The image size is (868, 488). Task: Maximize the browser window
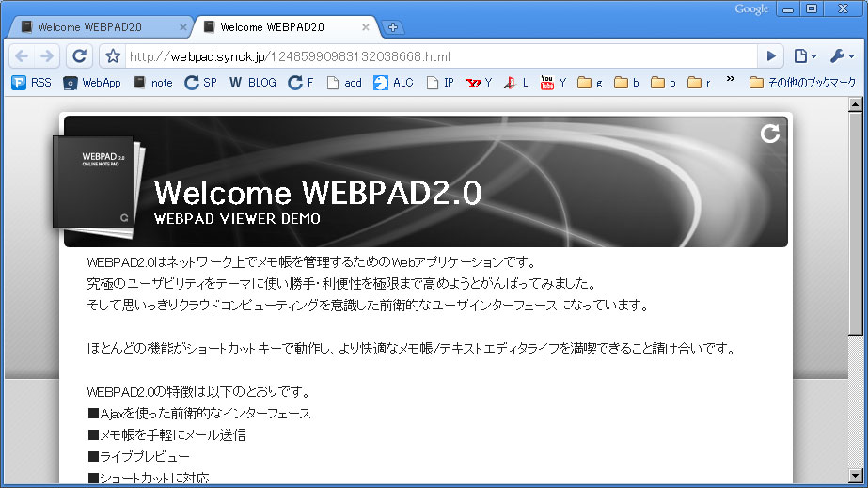[x=812, y=8]
